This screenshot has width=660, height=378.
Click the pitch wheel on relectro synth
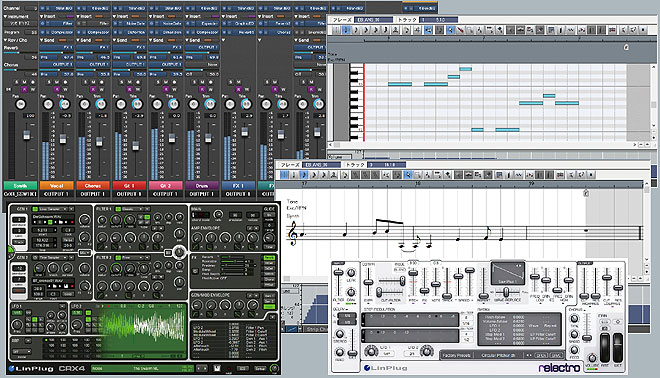604,348
